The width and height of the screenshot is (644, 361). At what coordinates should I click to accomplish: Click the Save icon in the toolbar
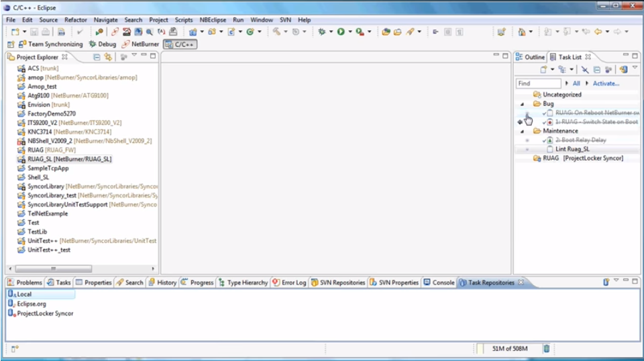click(x=34, y=32)
